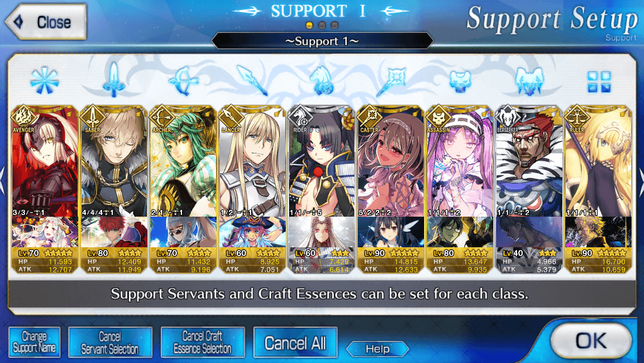Image resolution: width=644 pixels, height=363 pixels.
Task: Click Cancel Craft Essence Selection button
Action: (x=203, y=342)
